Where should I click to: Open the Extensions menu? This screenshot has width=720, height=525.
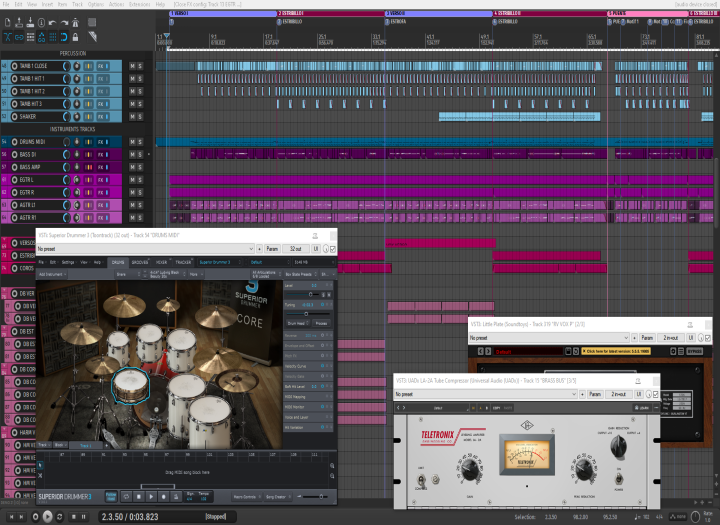click(x=140, y=4)
